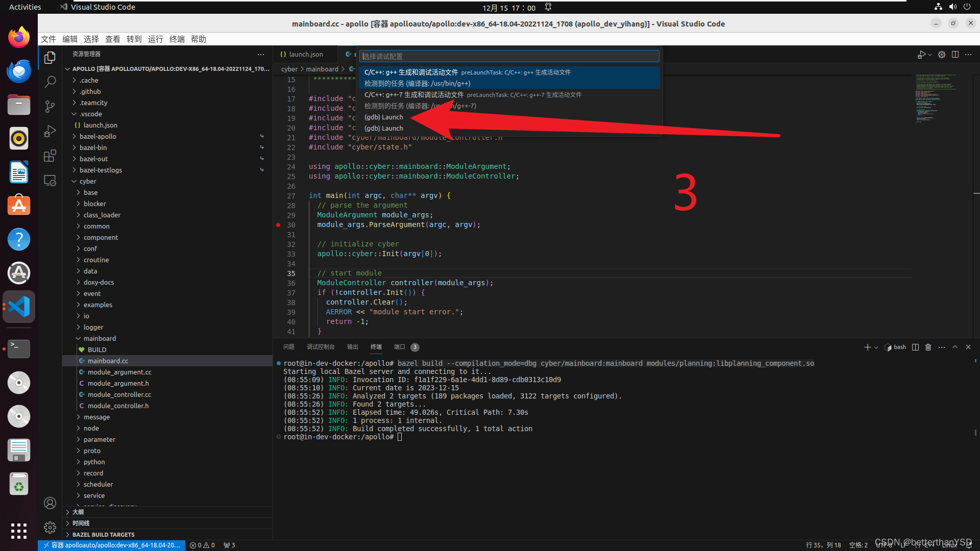This screenshot has width=980, height=551.
Task: Open the Source Control view
Action: (x=50, y=106)
